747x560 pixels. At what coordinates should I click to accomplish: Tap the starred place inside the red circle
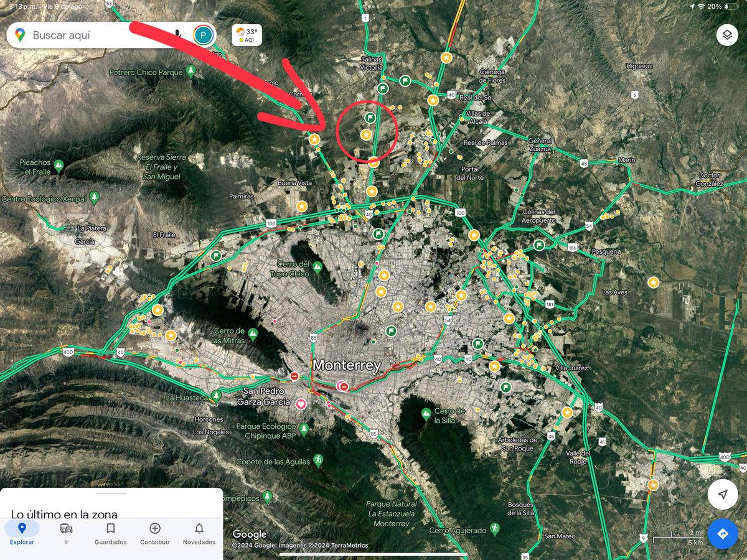(366, 134)
